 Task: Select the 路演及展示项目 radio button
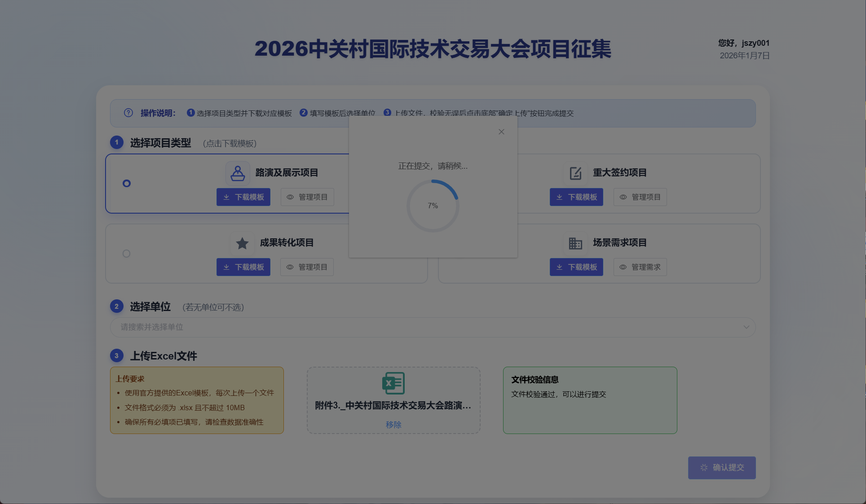(127, 184)
